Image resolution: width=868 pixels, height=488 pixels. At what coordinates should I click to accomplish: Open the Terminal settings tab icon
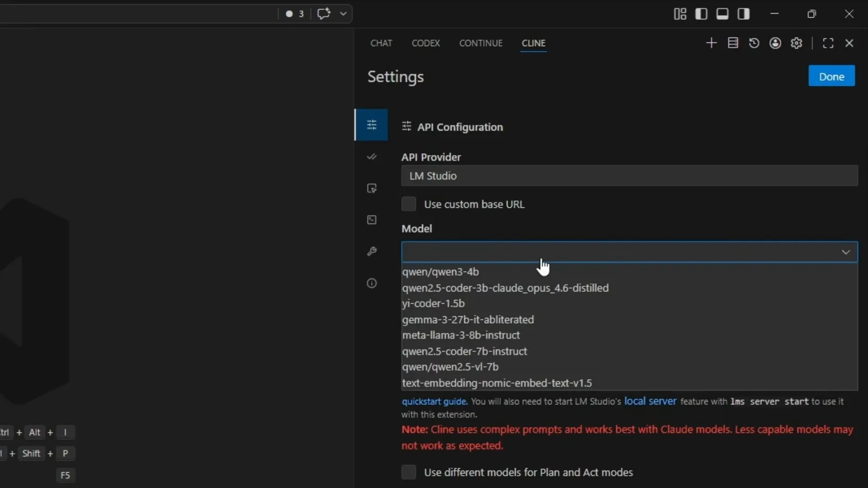372,220
